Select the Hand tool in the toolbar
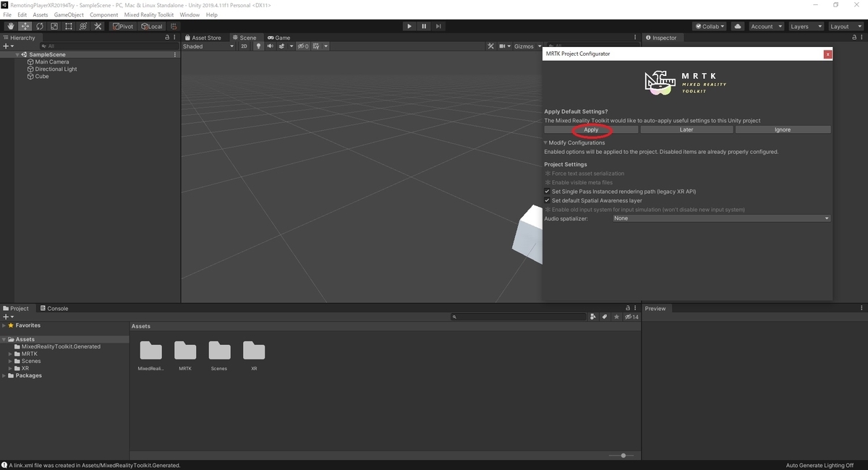868x470 pixels. 10,27
